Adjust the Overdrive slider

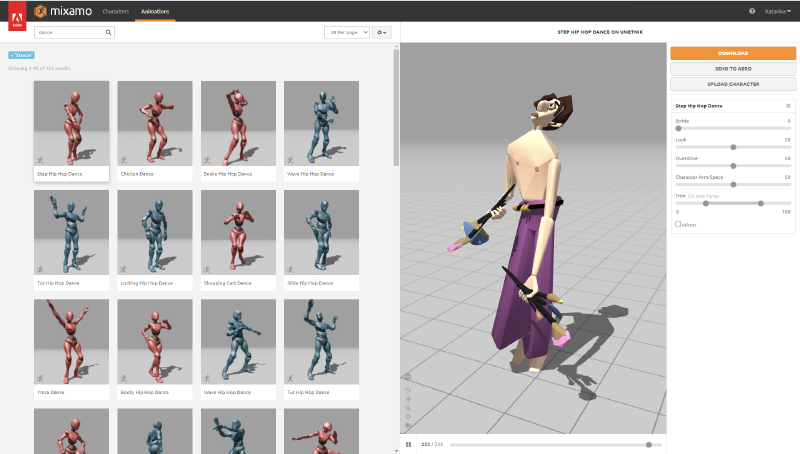(x=733, y=166)
